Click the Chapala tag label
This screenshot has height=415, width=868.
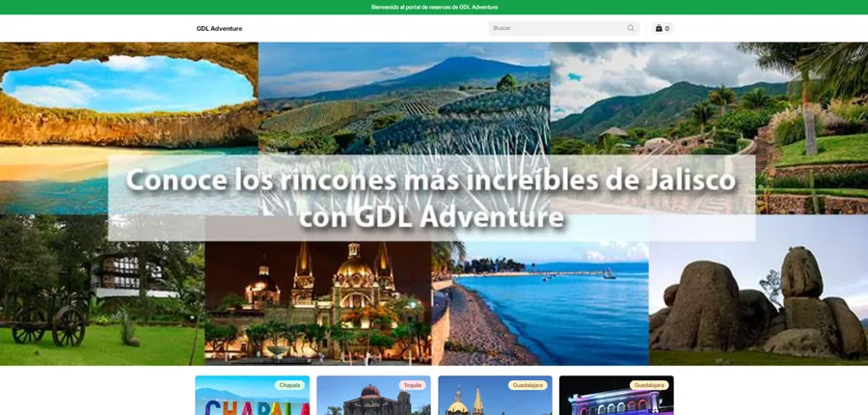pos(289,385)
